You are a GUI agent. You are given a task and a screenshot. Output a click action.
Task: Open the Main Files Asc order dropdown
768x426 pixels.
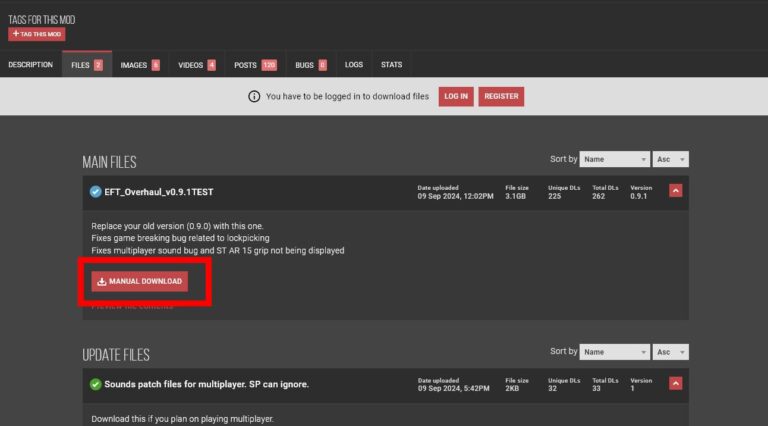[x=671, y=159]
